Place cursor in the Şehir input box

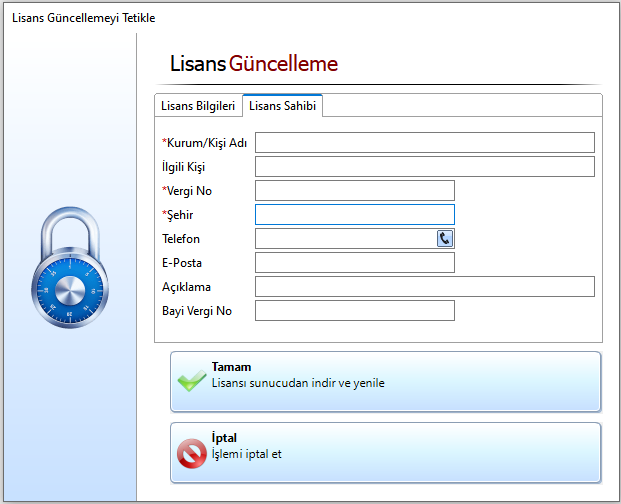(x=354, y=214)
